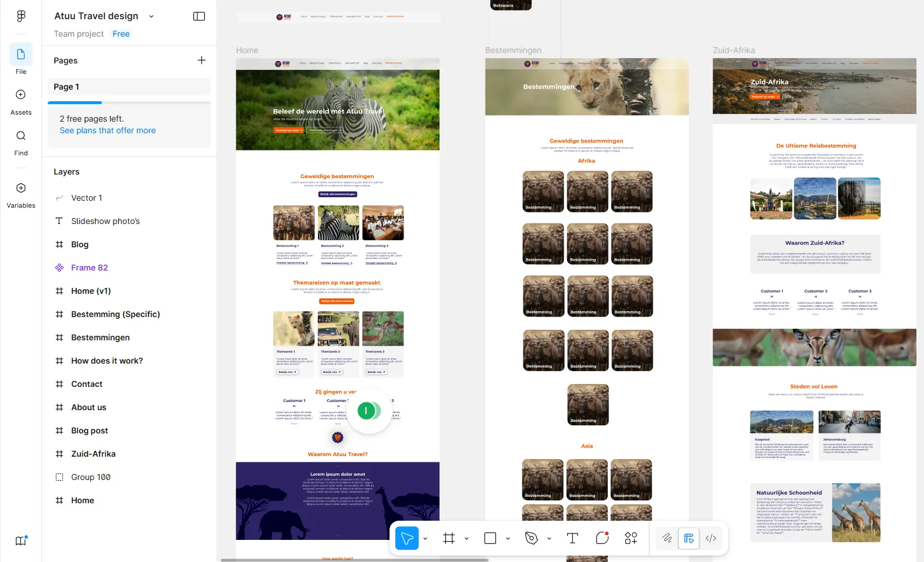Open the Move tool options dropdown
The width and height of the screenshot is (924, 562).
pyautogui.click(x=426, y=539)
